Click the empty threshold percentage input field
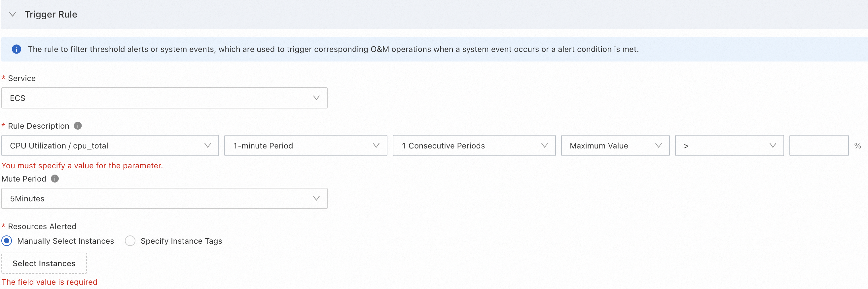Image resolution: width=868 pixels, height=289 pixels. click(x=818, y=146)
